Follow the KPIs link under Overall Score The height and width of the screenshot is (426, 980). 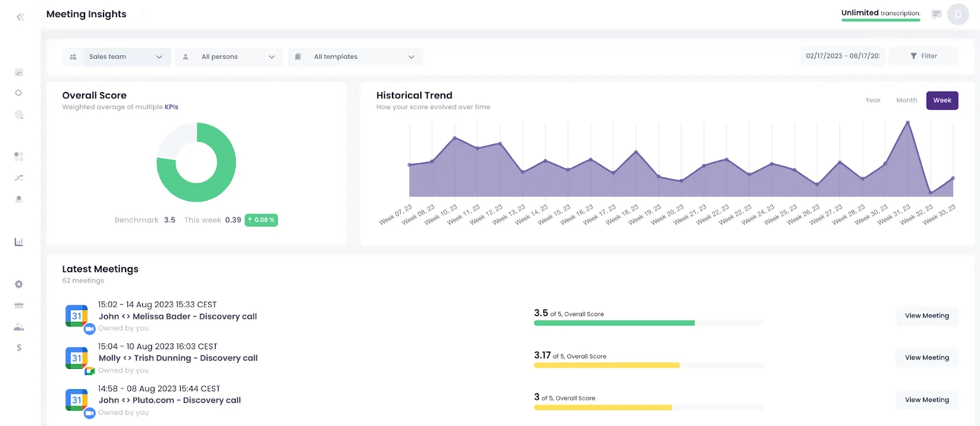[x=171, y=107]
